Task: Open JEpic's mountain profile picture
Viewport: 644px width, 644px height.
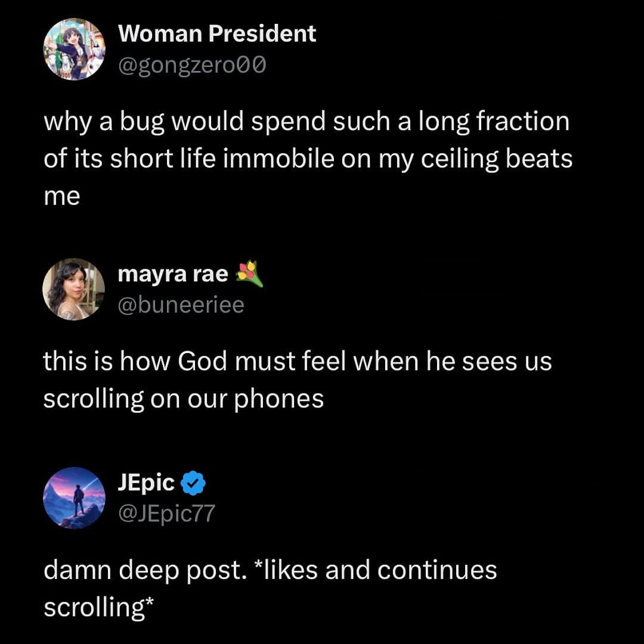Action: pyautogui.click(x=75, y=499)
